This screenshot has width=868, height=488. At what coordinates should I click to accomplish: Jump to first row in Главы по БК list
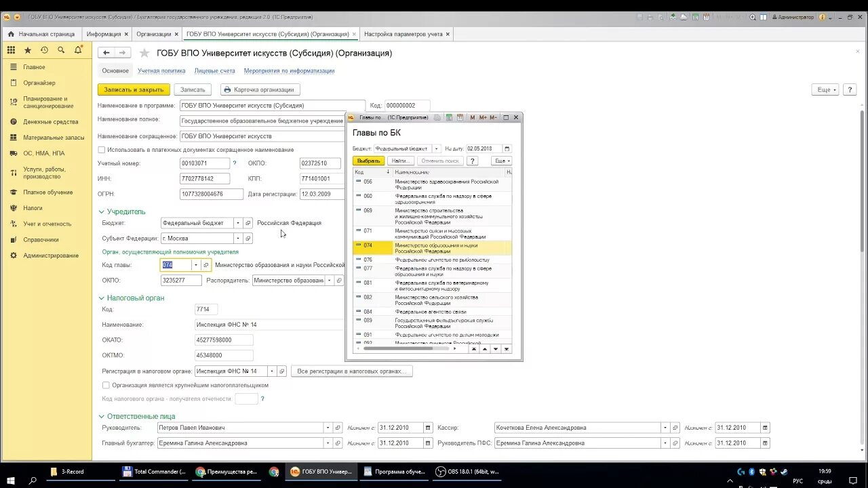(475, 349)
